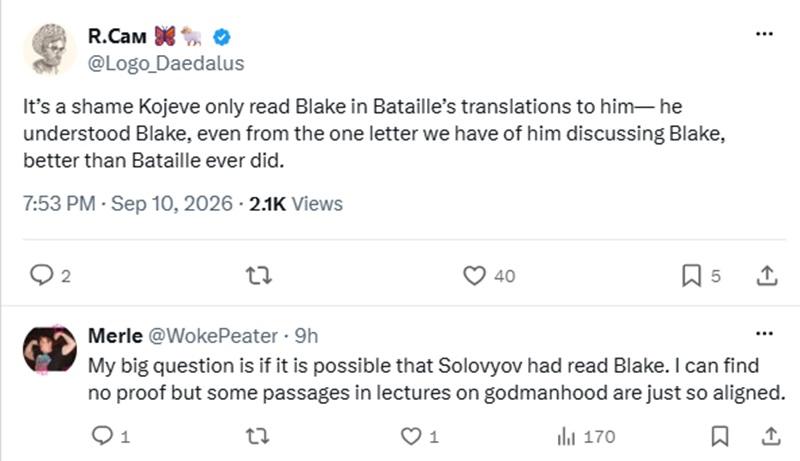
Task: Open Merle's profile picture
Action: coord(49,349)
